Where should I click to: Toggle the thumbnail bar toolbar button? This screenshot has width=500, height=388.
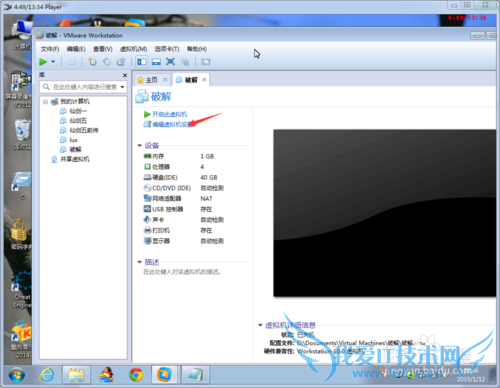(x=156, y=62)
